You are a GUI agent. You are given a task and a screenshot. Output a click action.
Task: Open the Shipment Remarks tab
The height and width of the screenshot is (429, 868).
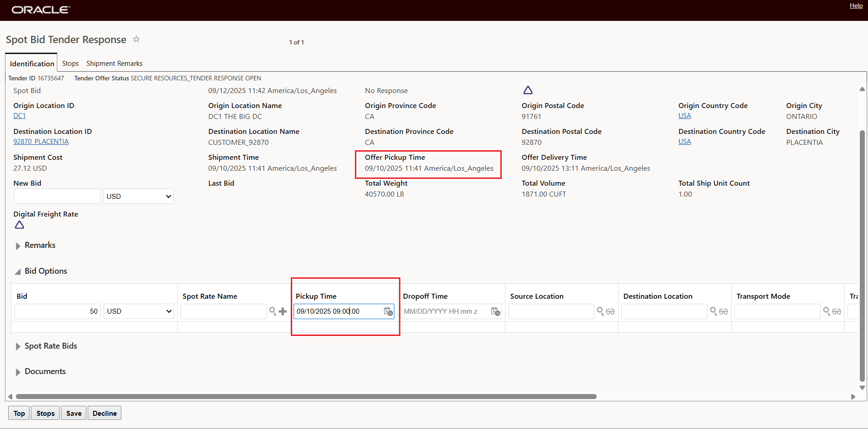[x=114, y=63]
